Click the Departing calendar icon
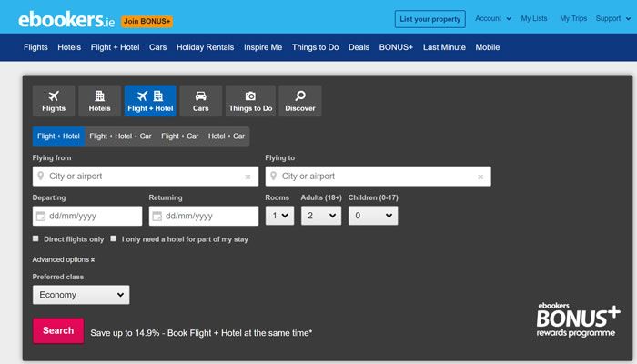 [x=40, y=217]
